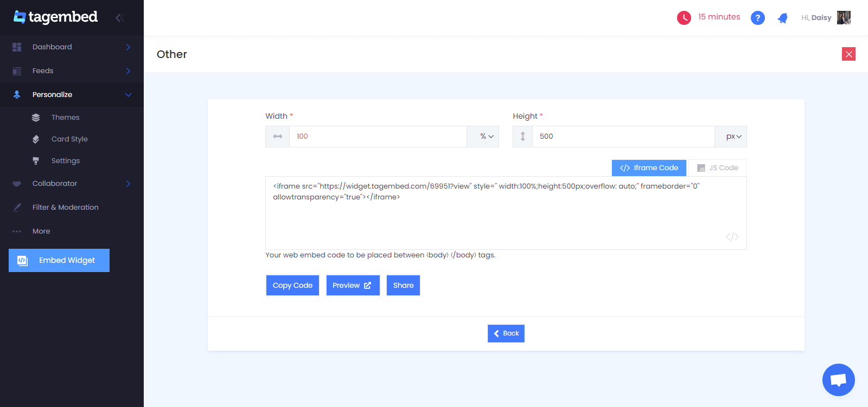Open help via question mark icon
Screen dimensions: 868x407
[x=758, y=18]
